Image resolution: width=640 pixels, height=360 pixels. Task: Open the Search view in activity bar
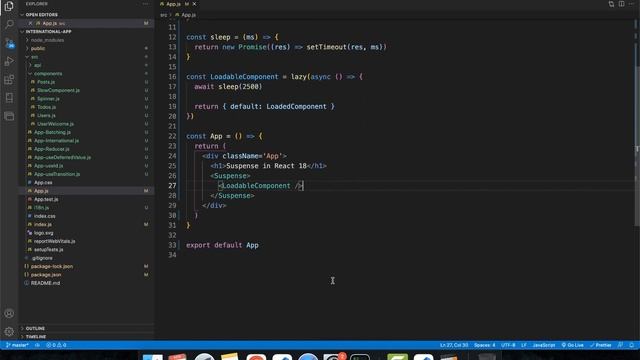click(x=9, y=24)
